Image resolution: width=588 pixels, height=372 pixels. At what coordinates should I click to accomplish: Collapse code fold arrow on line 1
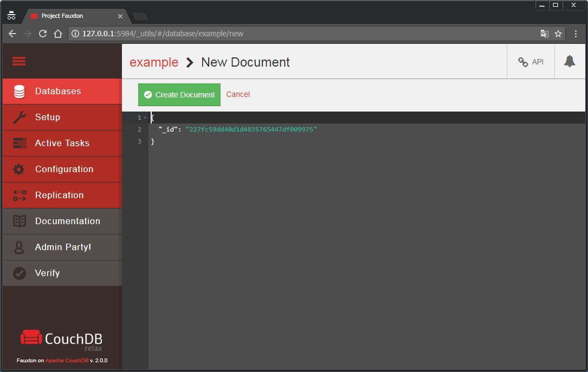click(x=145, y=118)
